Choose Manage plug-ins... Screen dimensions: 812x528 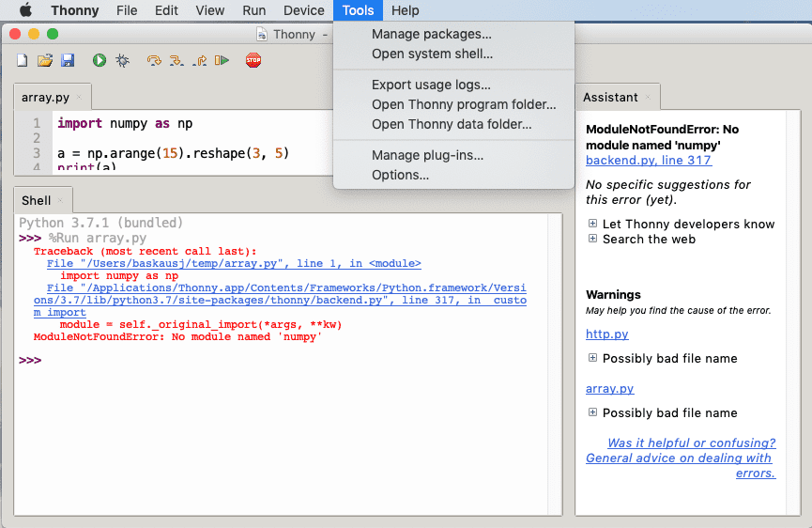[453, 155]
